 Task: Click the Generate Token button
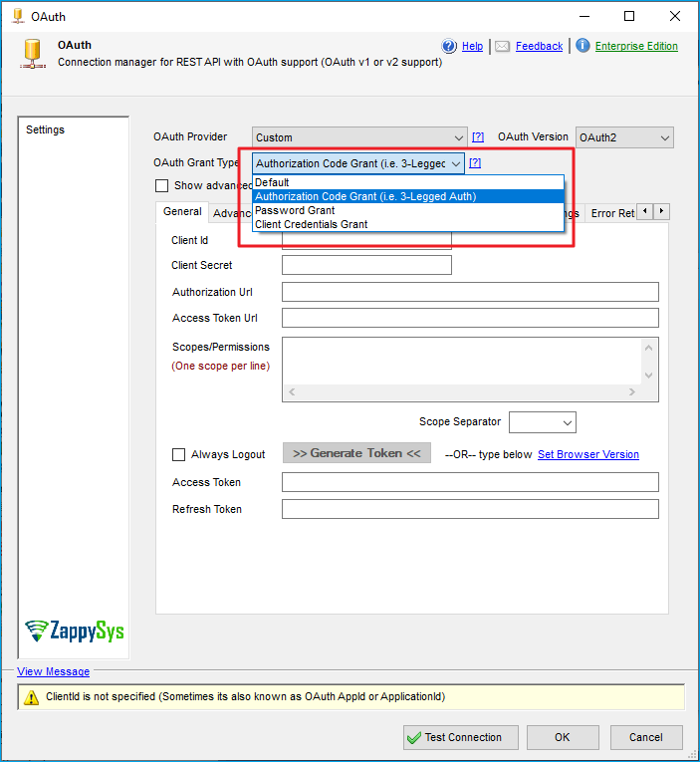(x=356, y=453)
